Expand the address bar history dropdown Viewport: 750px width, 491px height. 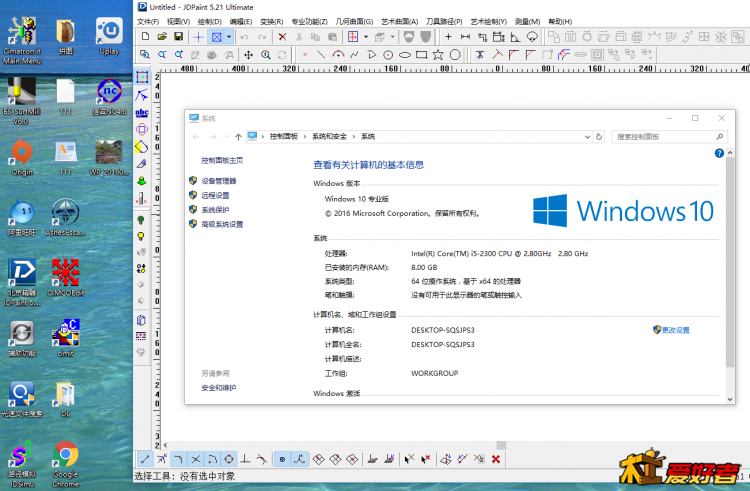point(587,137)
